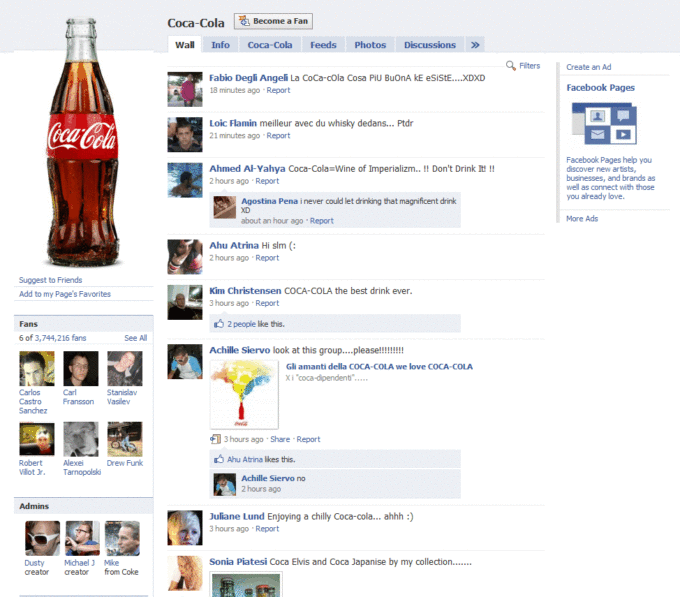
Task: Click Sonia Piatesi's avatar
Action: 185,573
